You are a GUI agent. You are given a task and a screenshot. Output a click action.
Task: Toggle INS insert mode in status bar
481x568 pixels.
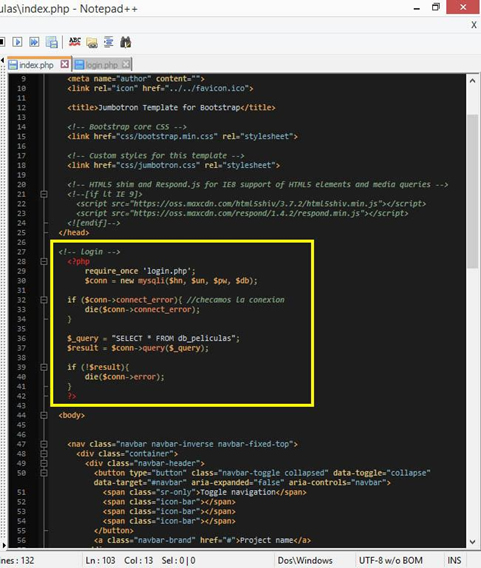click(454, 560)
